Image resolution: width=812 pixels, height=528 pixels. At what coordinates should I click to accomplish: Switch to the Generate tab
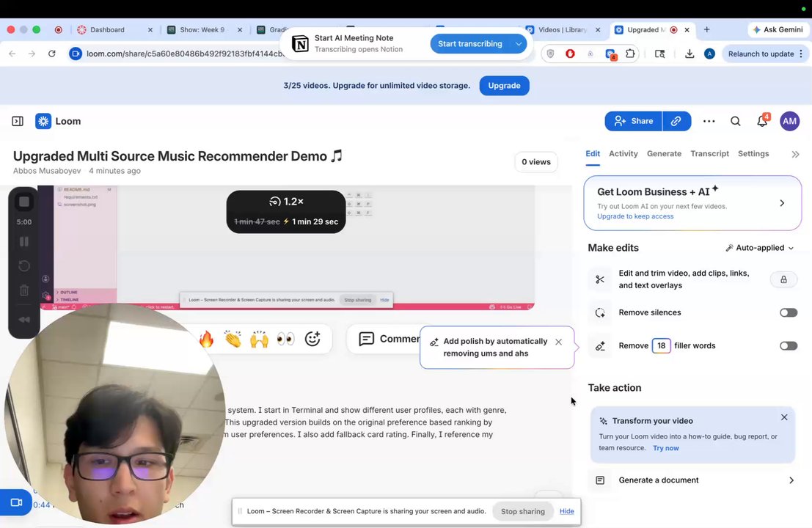[x=664, y=154]
